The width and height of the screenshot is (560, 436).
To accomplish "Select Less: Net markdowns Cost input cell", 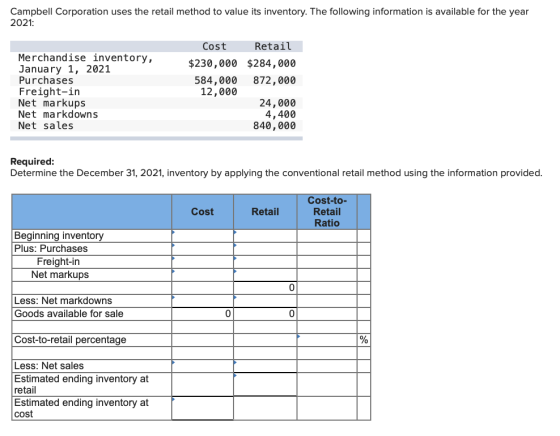I will click(202, 301).
